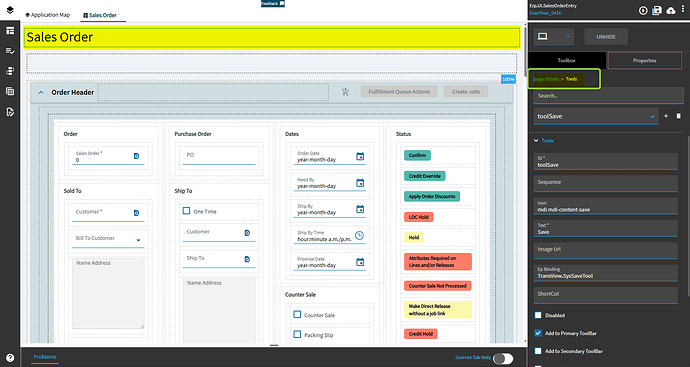This screenshot has height=367, width=690.
Task: Switch to the Properties tab
Action: 645,60
